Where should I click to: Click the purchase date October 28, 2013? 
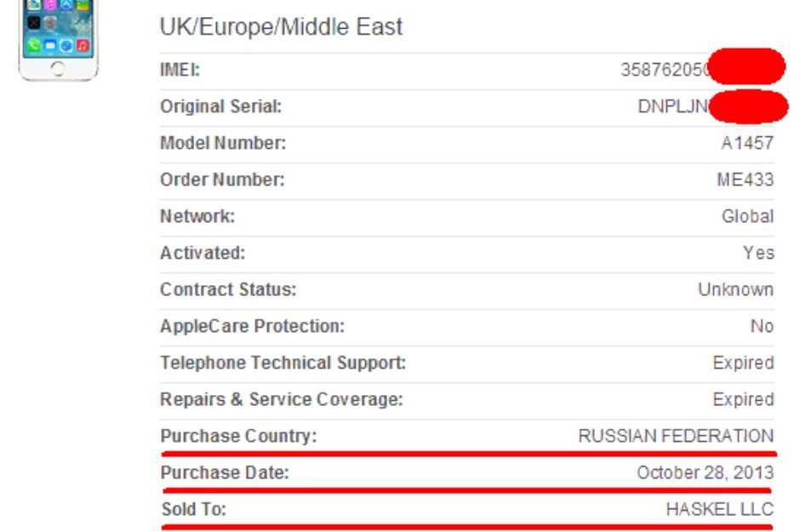coord(705,473)
